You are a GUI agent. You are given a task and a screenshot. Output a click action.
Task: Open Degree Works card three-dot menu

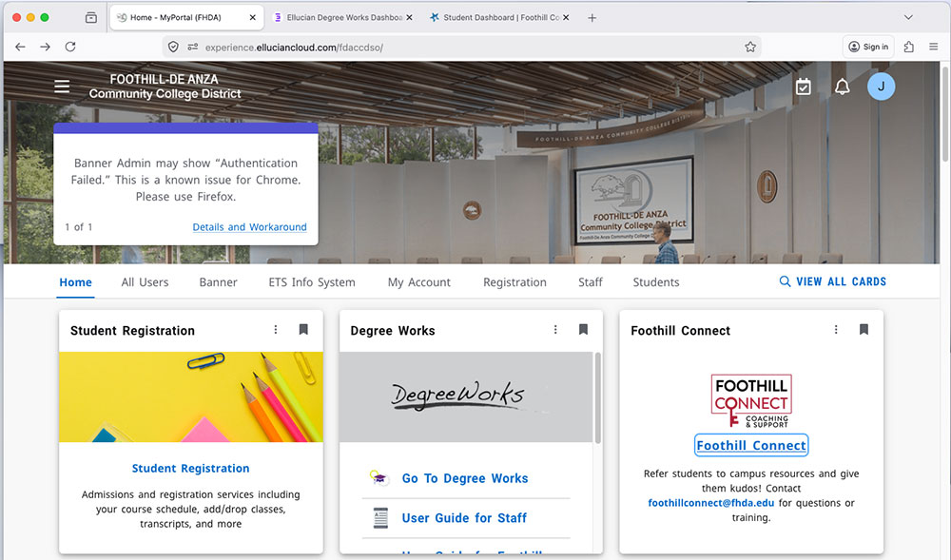555,330
